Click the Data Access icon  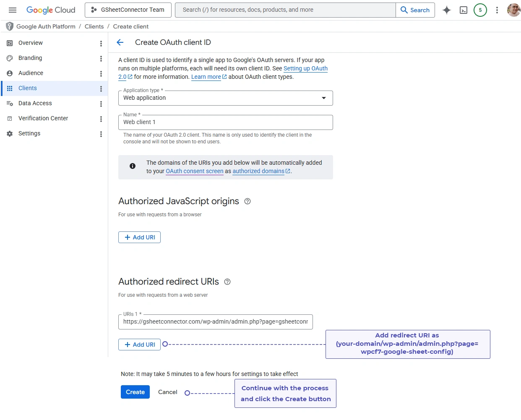pos(10,104)
